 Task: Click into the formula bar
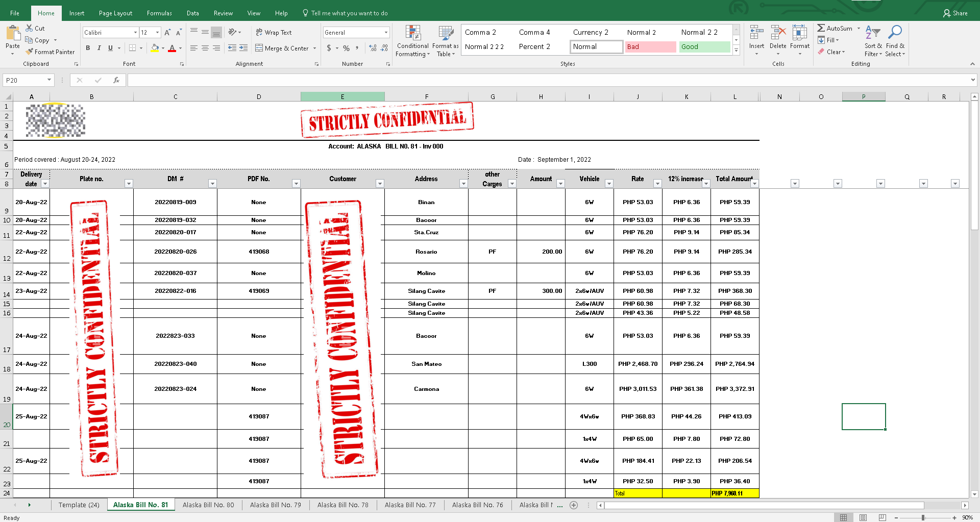pos(549,80)
